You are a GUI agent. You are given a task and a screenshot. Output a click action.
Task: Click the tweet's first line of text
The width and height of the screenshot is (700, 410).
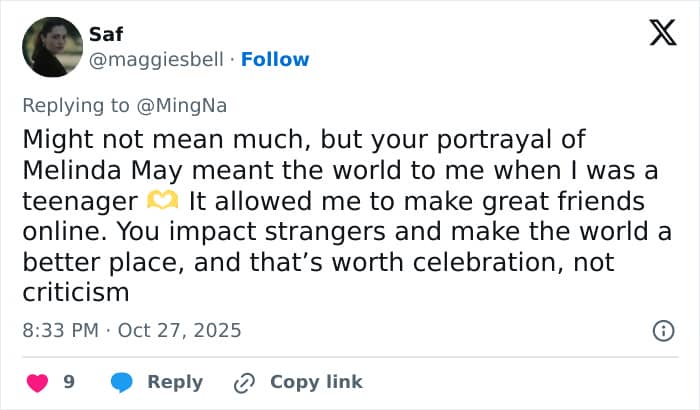tap(302, 139)
